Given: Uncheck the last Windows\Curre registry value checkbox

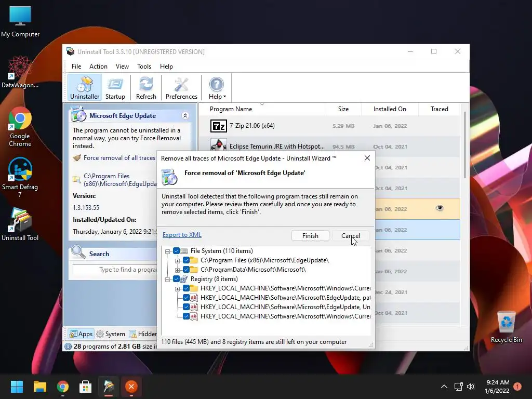Looking at the screenshot, I should [187, 316].
